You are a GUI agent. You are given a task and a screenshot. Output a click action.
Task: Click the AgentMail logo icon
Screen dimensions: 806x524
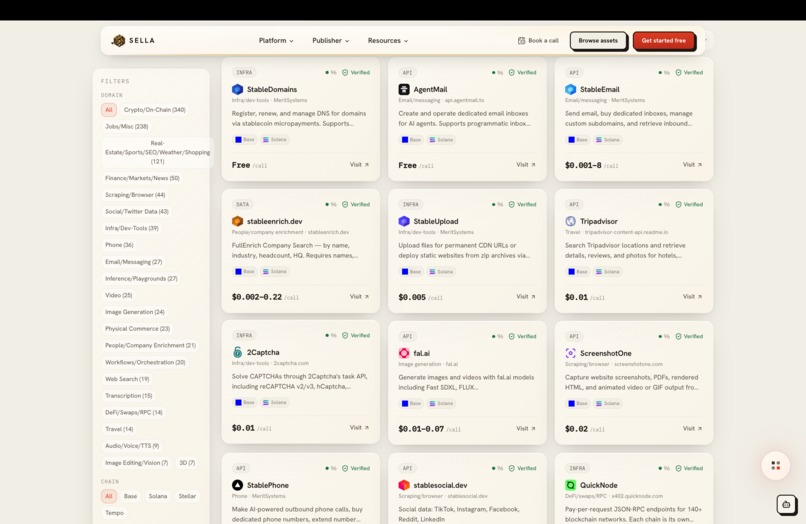[x=404, y=89]
